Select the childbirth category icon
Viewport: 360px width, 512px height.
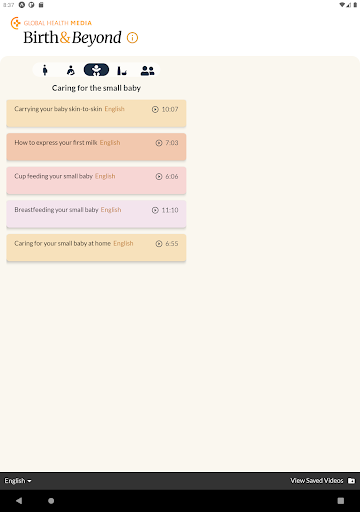point(71,70)
